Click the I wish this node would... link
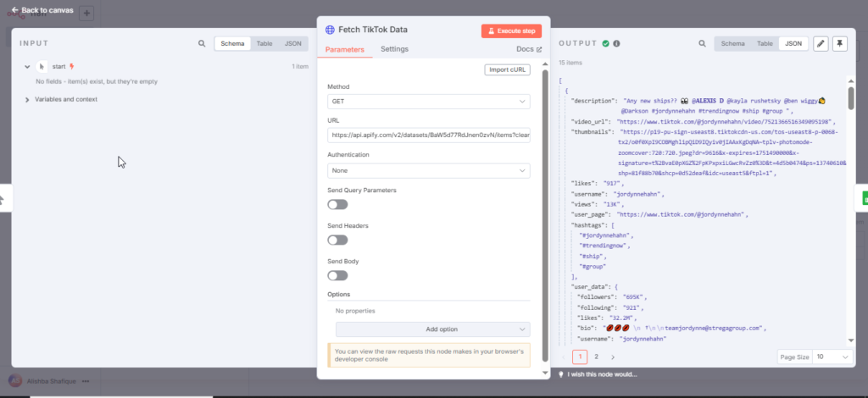 [x=603, y=374]
